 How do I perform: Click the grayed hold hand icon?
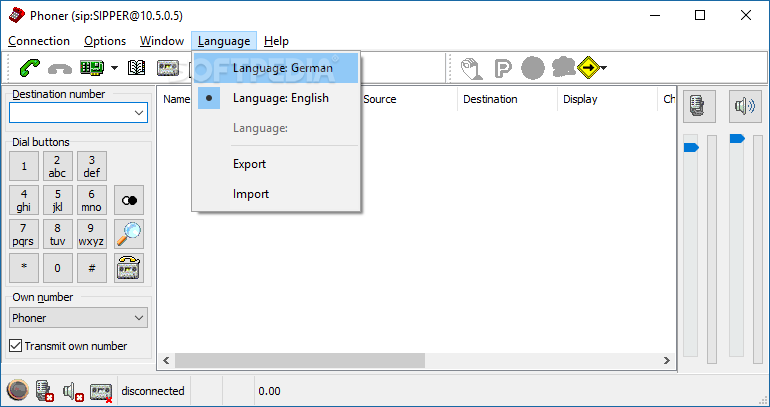pyautogui.click(x=471, y=68)
